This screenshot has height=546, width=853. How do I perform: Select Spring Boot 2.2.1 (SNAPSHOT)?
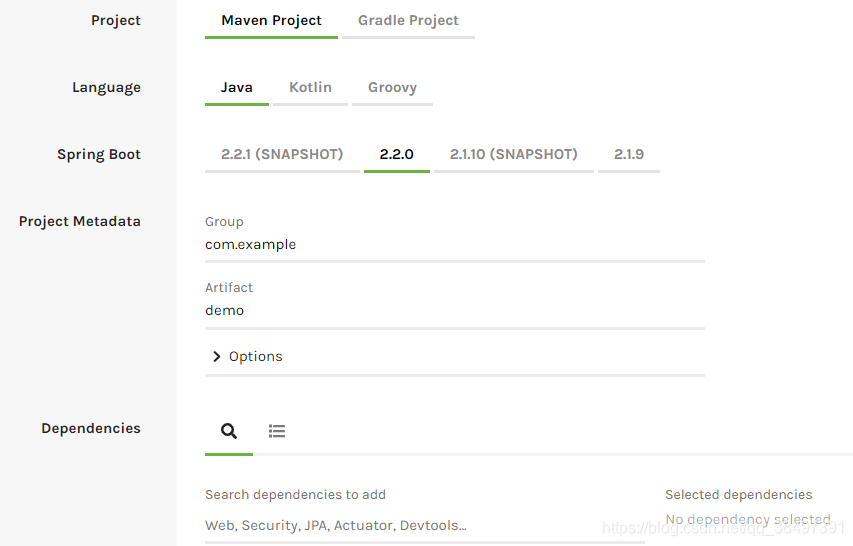[282, 154]
